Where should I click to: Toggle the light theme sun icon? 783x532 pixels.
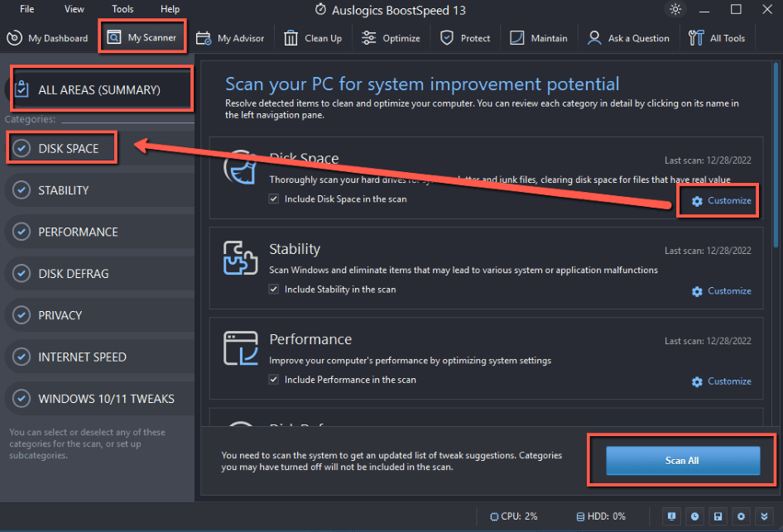tap(675, 9)
